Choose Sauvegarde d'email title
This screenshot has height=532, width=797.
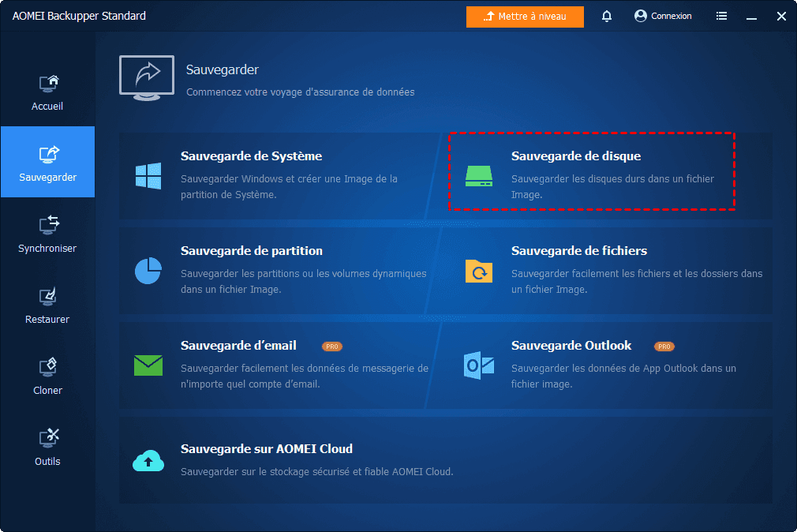tap(238, 346)
